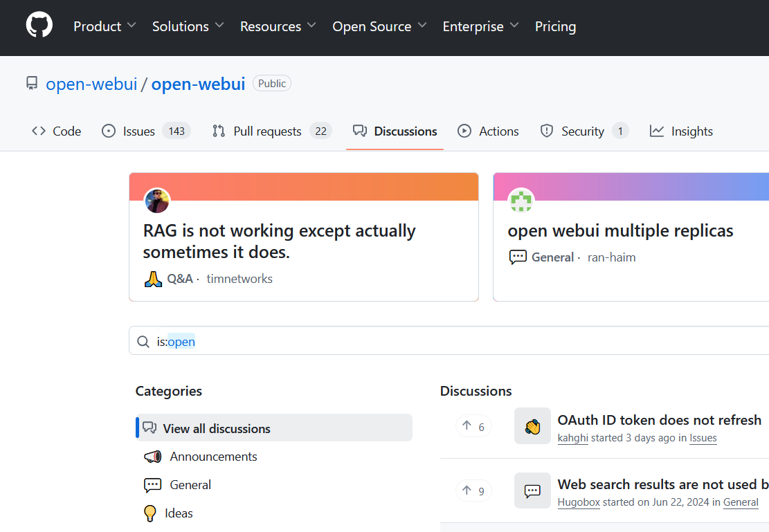Screen dimensions: 769x532
Task: Click the 143 issues counter badge
Action: [x=177, y=131]
